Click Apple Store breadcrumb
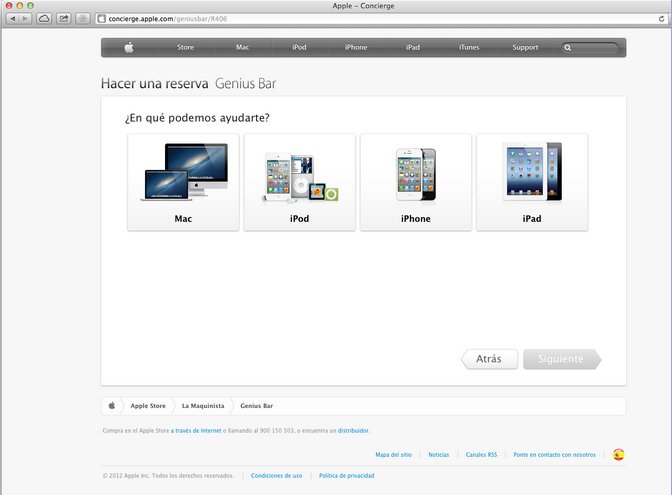The image size is (672, 495). pos(148,406)
